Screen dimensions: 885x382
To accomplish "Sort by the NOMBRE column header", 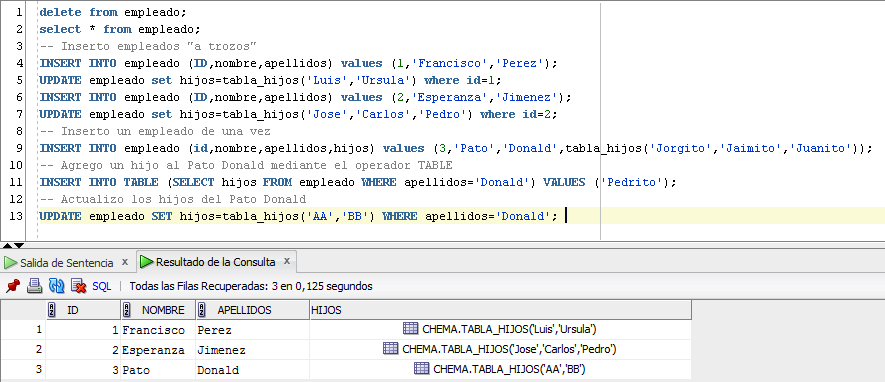I will tap(158, 310).
